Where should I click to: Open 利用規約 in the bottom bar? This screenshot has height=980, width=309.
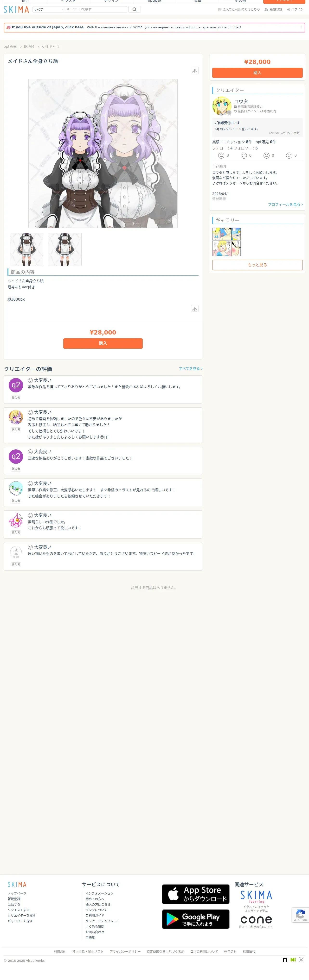pyautogui.click(x=60, y=951)
